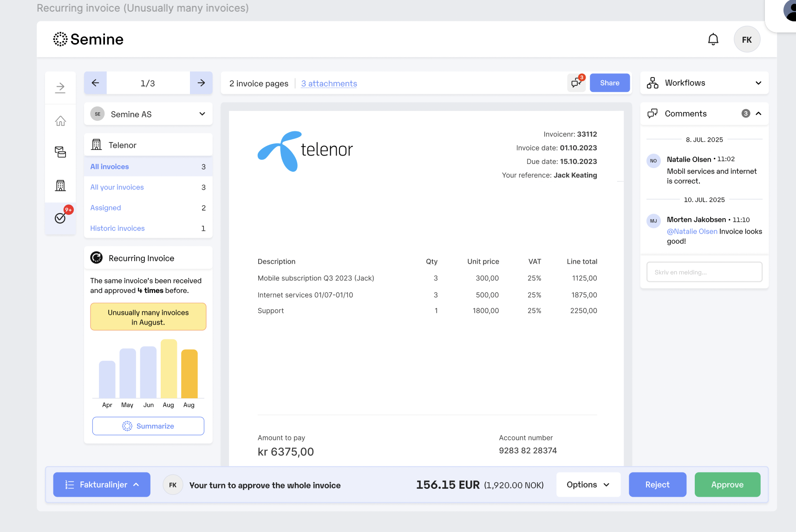The height and width of the screenshot is (532, 796).
Task: Click the Telenor logo on the invoice
Action: coord(305,151)
